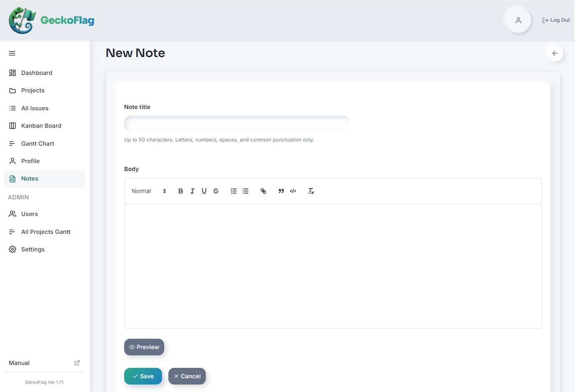
Task: Click the New Note heading
Action: click(x=135, y=53)
